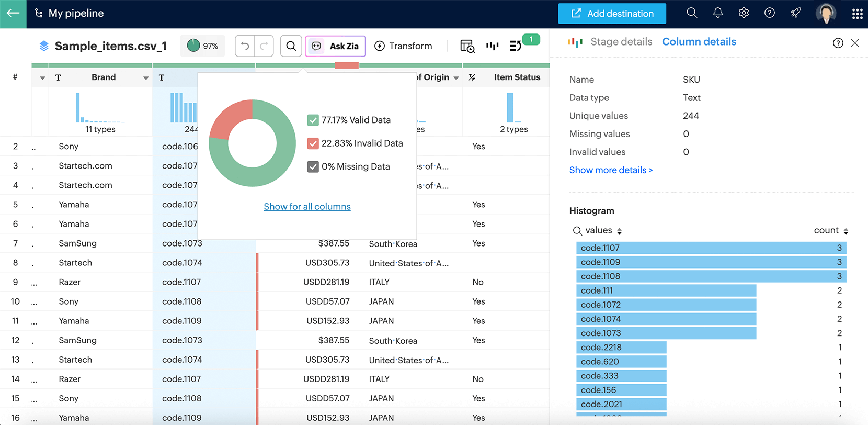
Task: Uncheck the Invalid Data checkbox
Action: pos(313,143)
